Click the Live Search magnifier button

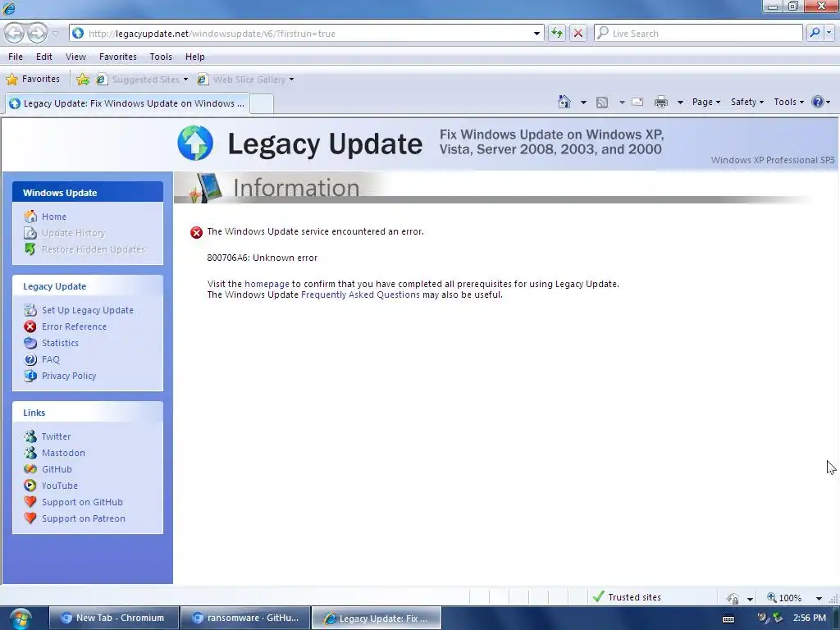815,33
